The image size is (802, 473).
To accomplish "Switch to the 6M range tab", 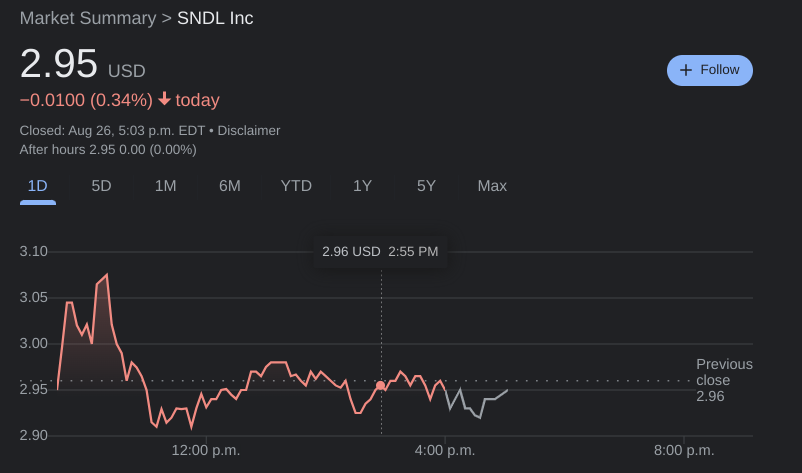I will point(230,186).
